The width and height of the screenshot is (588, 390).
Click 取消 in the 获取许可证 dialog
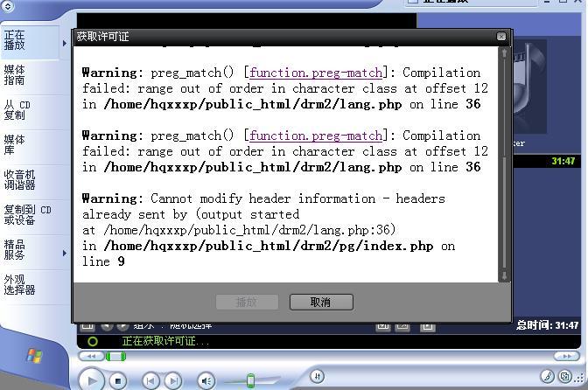point(321,302)
